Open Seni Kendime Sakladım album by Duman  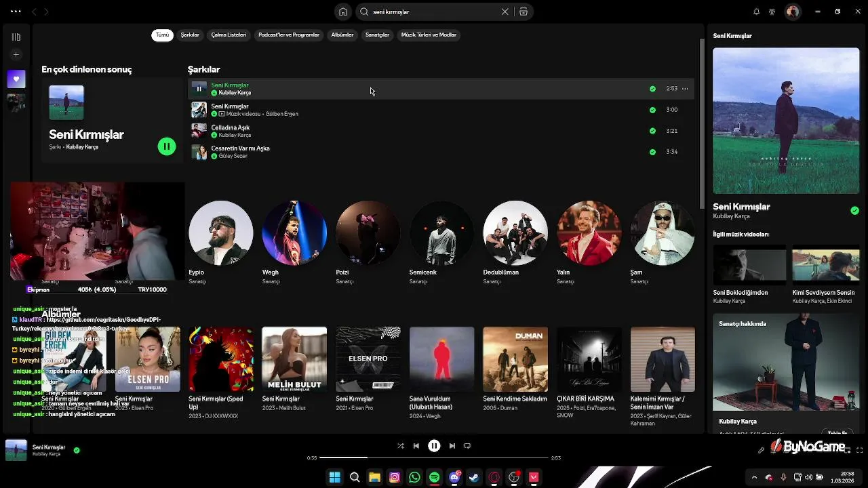pos(515,369)
